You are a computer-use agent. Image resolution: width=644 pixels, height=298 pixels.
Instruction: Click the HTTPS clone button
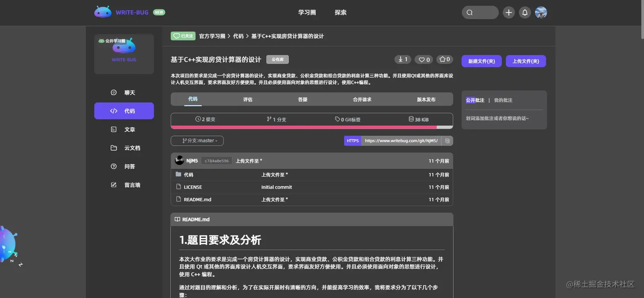(x=353, y=141)
